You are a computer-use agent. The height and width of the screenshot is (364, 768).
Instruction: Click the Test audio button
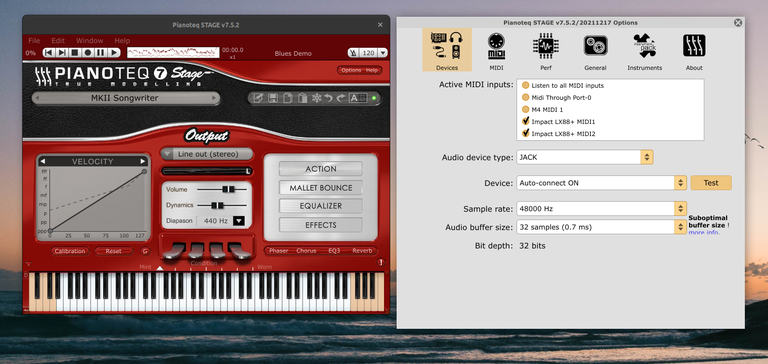coord(711,183)
